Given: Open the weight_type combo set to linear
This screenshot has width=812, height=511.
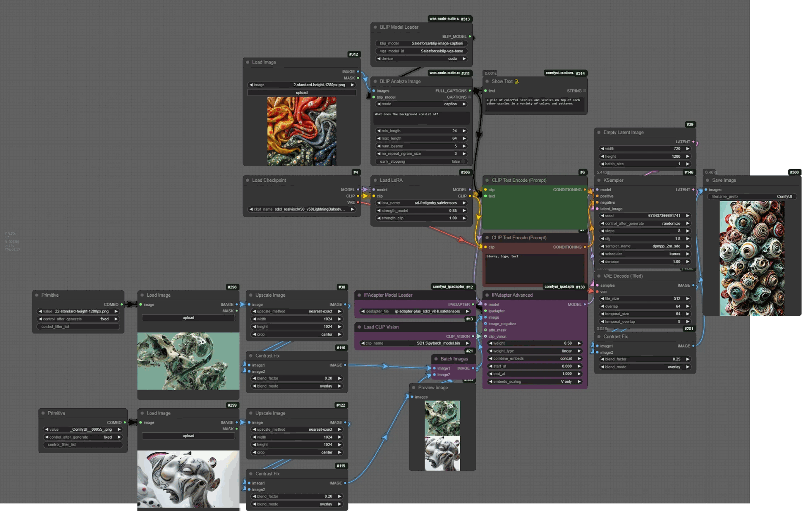Looking at the screenshot, I should [x=534, y=351].
